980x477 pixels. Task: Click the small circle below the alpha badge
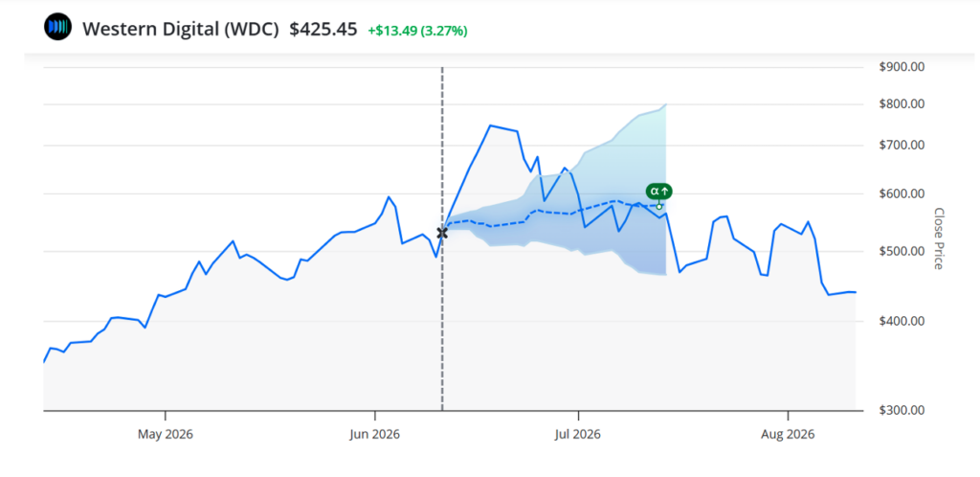659,206
